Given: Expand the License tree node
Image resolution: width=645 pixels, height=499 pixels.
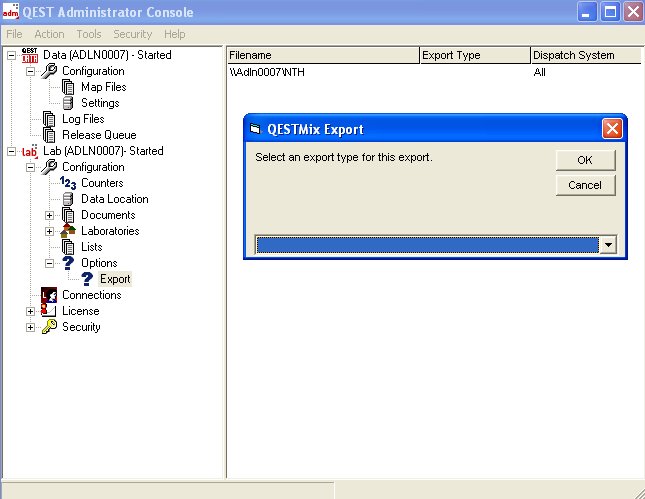Looking at the screenshot, I should tap(30, 311).
